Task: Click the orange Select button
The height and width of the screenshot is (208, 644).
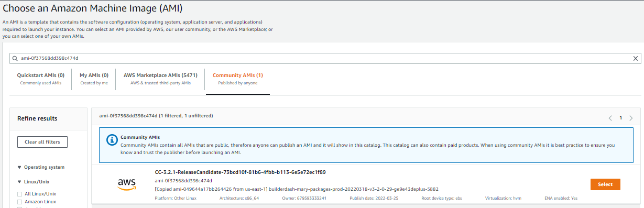Action: [605, 184]
